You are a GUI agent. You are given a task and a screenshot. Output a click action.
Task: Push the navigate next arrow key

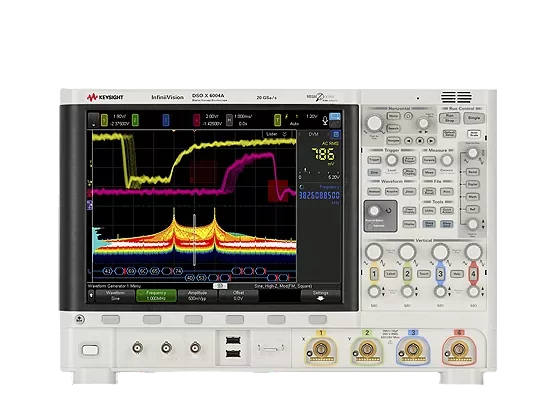(x=431, y=140)
